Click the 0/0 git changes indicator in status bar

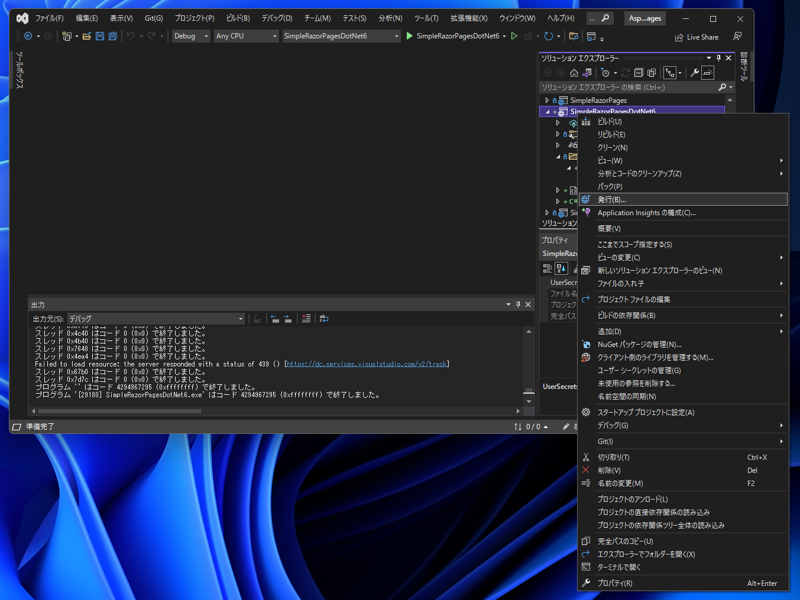click(x=531, y=427)
